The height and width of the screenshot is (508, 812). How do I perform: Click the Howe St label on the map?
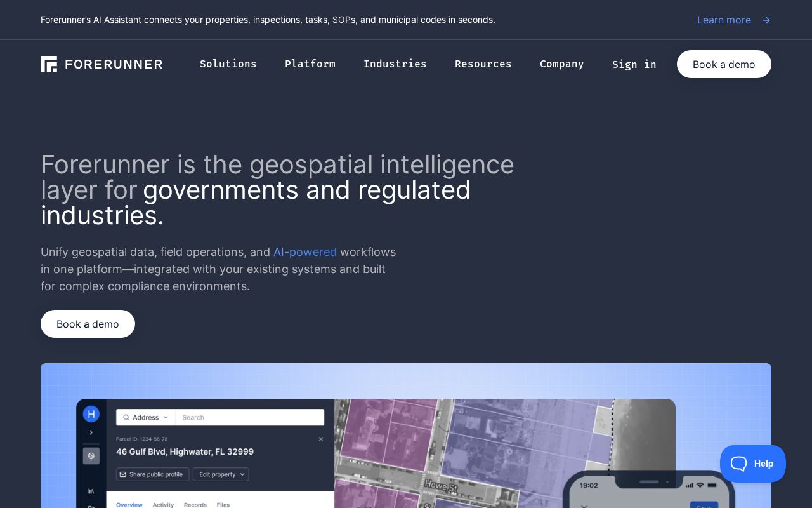pyautogui.click(x=441, y=486)
